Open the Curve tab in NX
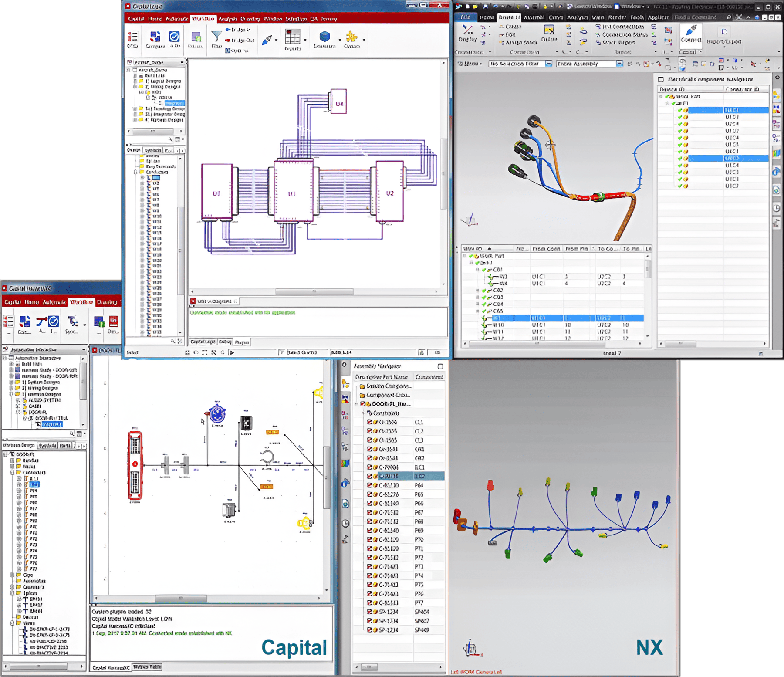The image size is (784, 677). [x=555, y=17]
